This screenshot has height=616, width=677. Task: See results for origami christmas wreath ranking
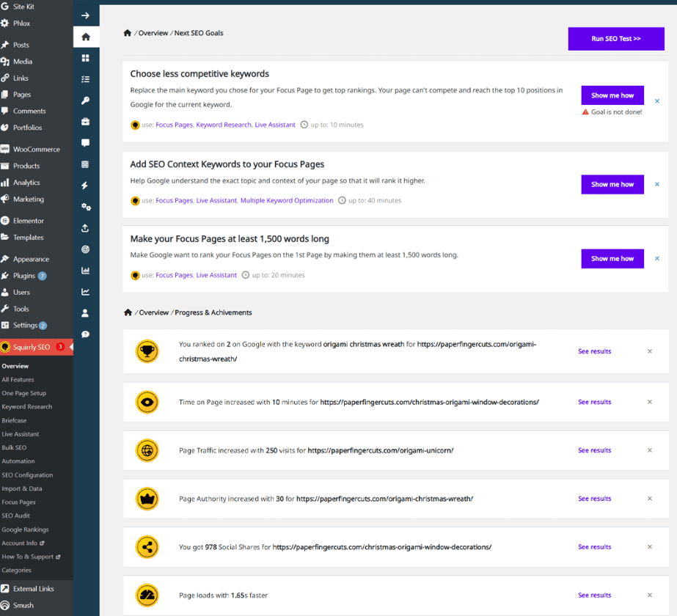coord(595,351)
